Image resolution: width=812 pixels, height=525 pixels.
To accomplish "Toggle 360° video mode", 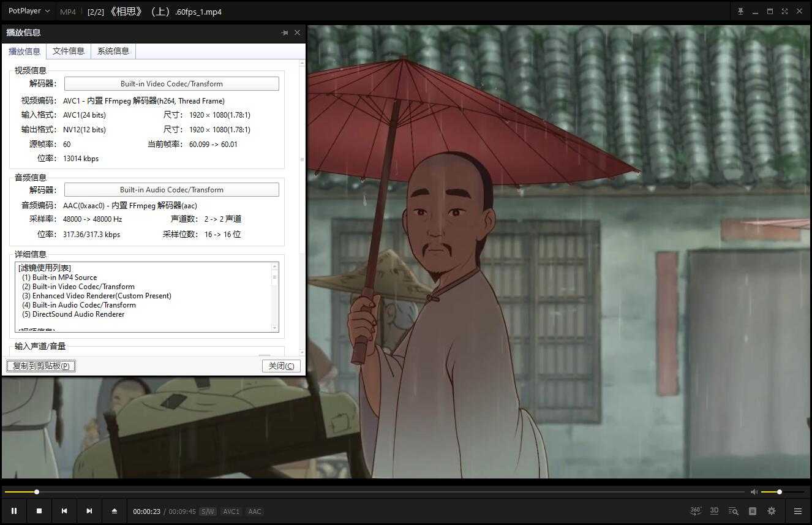I will 696,511.
